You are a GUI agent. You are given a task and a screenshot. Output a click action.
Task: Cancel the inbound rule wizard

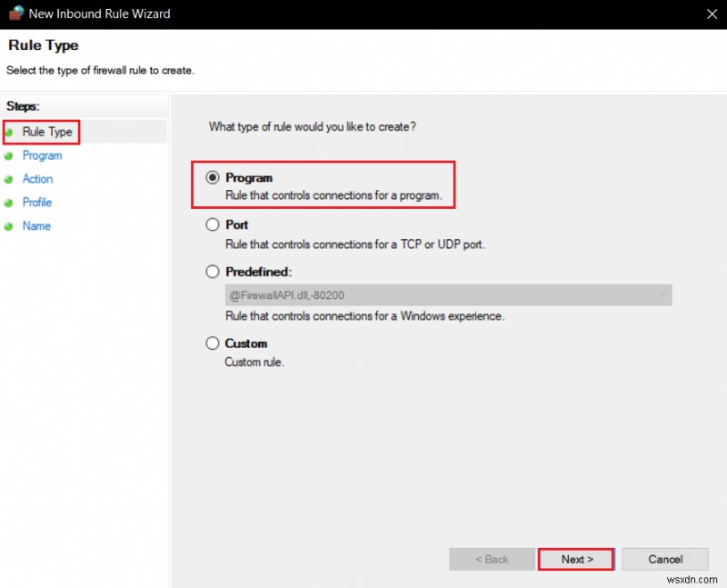[x=665, y=559]
